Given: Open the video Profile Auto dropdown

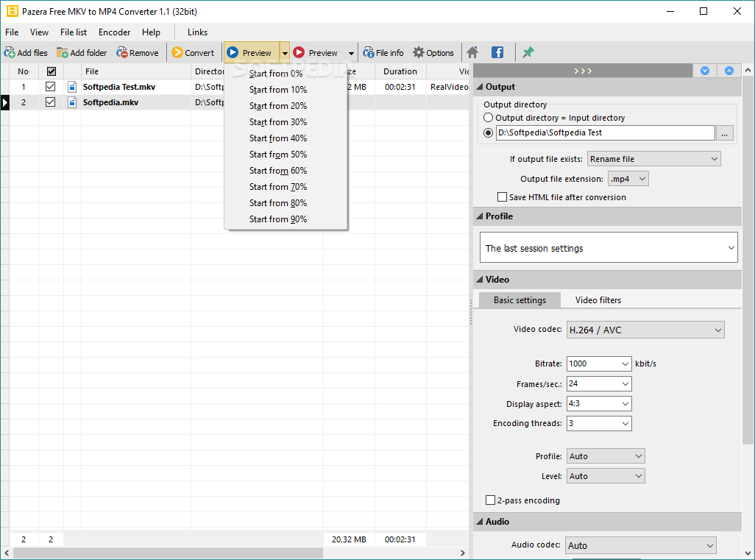Looking at the screenshot, I should 606,456.
